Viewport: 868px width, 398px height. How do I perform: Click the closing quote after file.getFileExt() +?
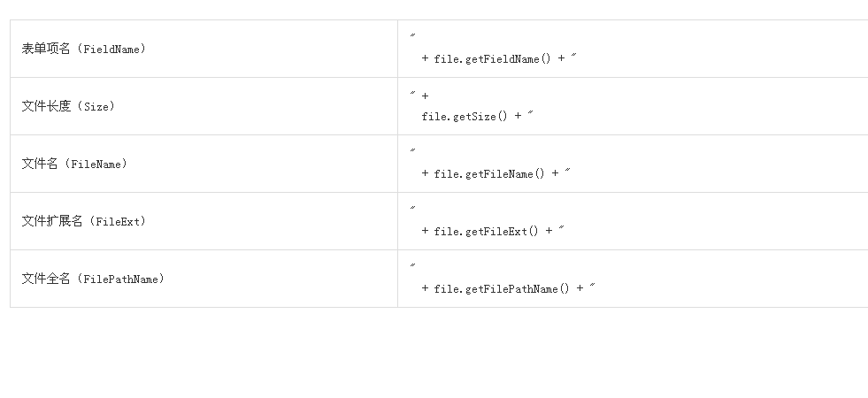tap(562, 230)
